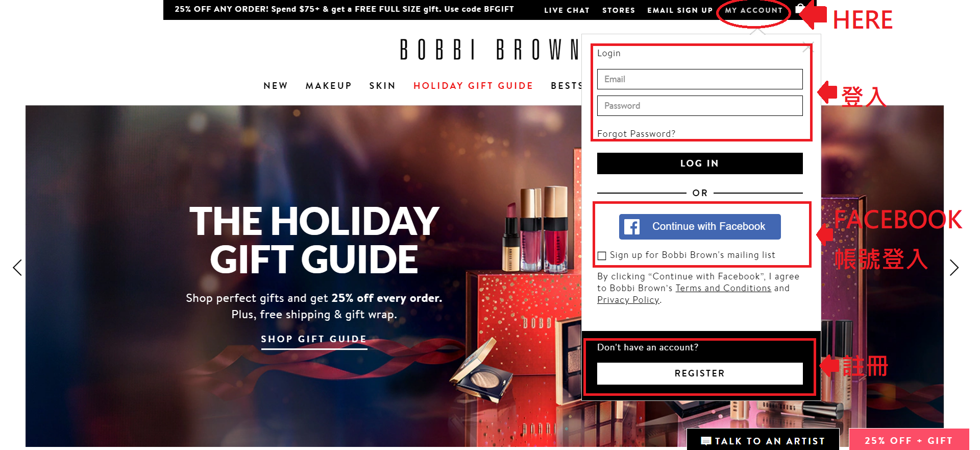Click the Forgot Password link

pyautogui.click(x=636, y=134)
